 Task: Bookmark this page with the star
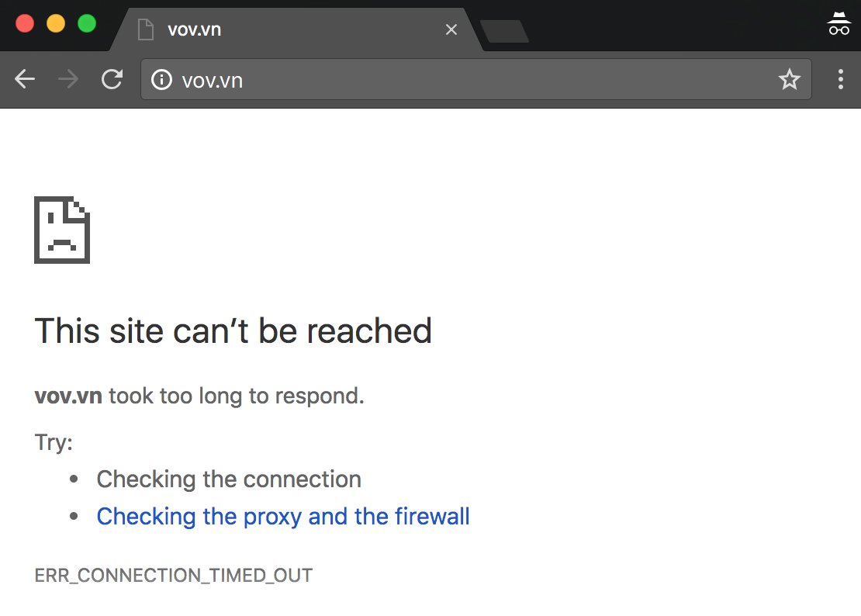[x=790, y=79]
